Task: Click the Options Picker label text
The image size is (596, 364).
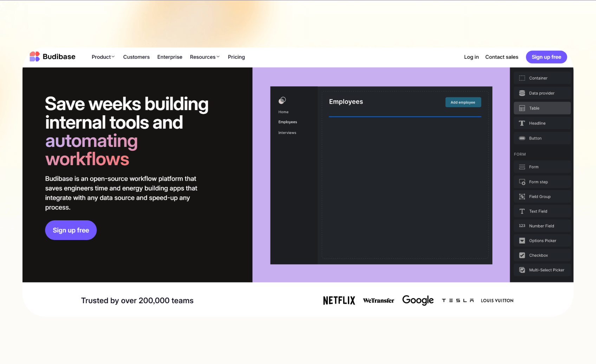Action: pos(543,241)
